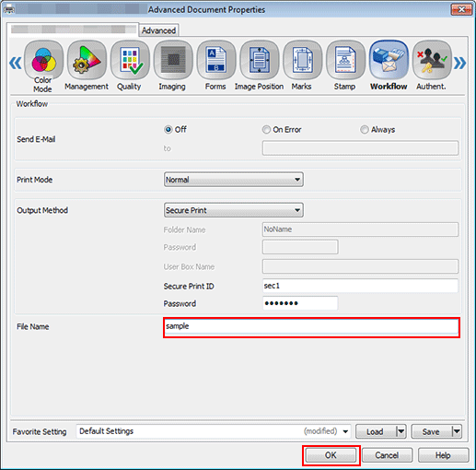Select the Off radio for Send E-Mail

pos(168,130)
